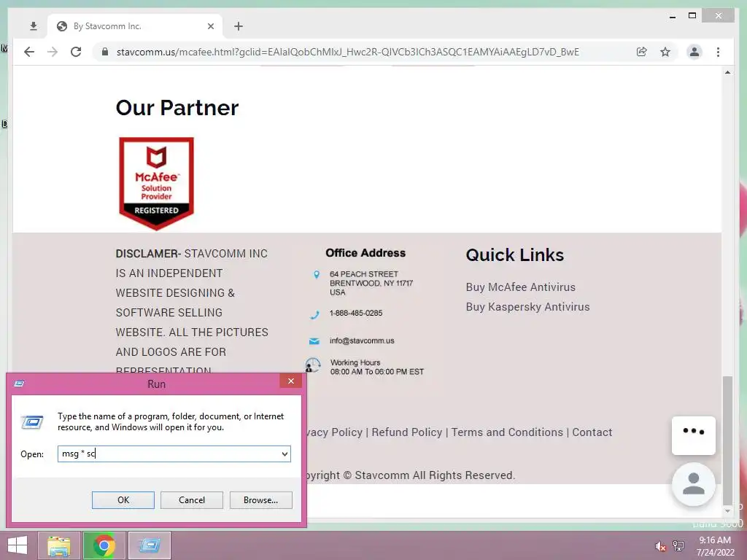Image resolution: width=747 pixels, height=560 pixels.
Task: Open the Windows Start button
Action: (x=18, y=545)
